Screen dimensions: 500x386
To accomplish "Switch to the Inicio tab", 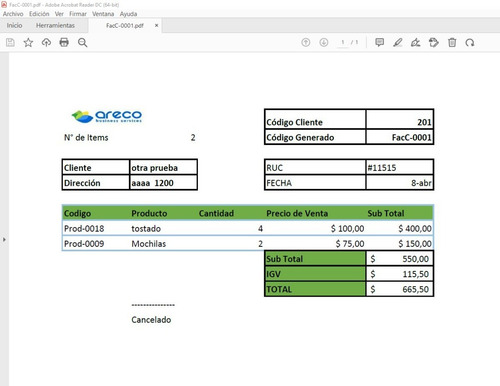I will tap(14, 26).
